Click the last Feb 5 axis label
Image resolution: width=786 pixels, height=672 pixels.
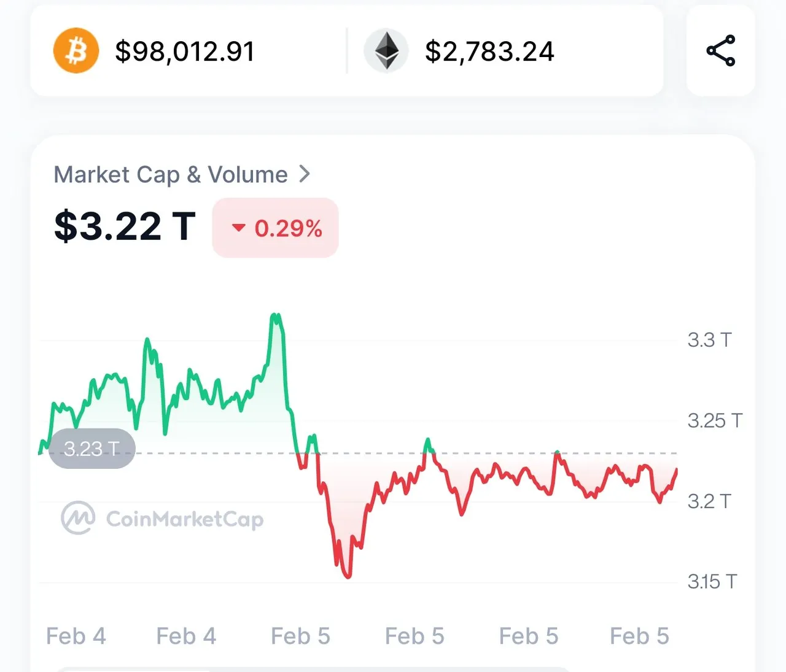tap(639, 636)
